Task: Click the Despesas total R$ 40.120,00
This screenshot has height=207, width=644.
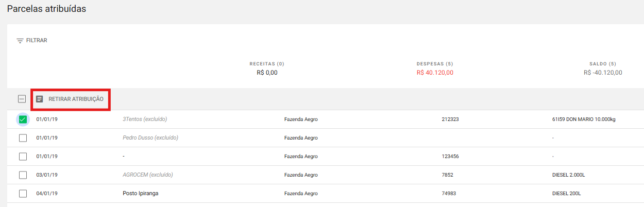Action: (x=435, y=73)
